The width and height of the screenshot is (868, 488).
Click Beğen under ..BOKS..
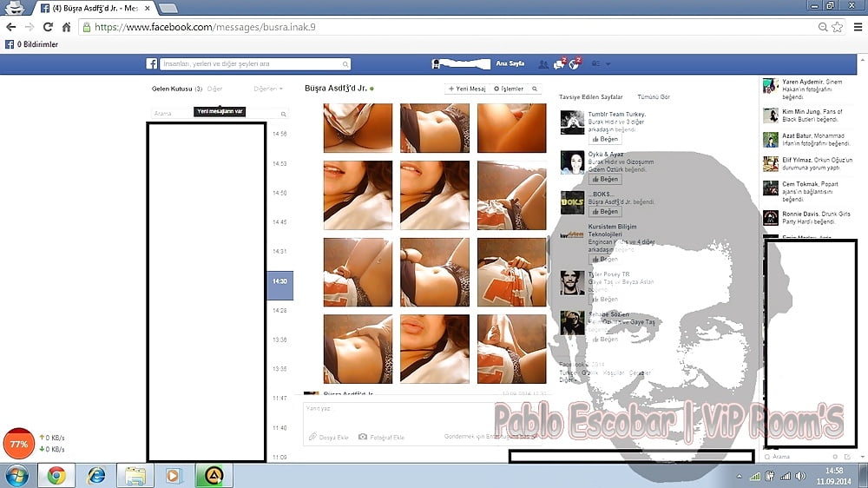coord(604,211)
